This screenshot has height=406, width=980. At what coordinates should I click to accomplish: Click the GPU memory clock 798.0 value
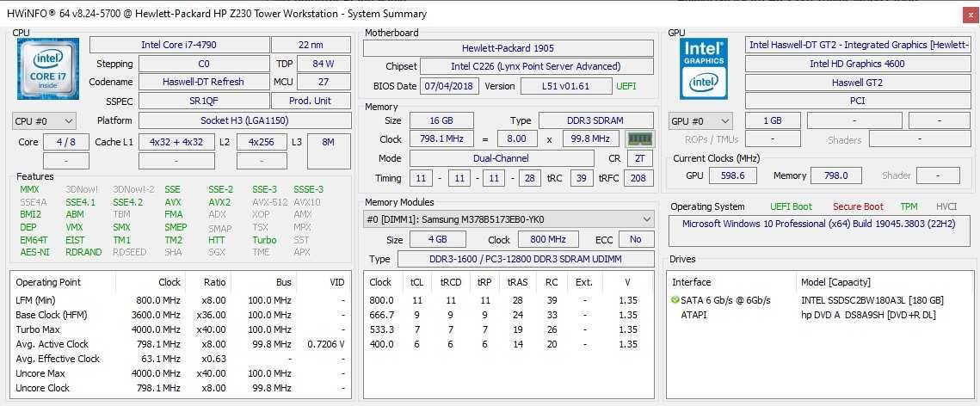(835, 175)
